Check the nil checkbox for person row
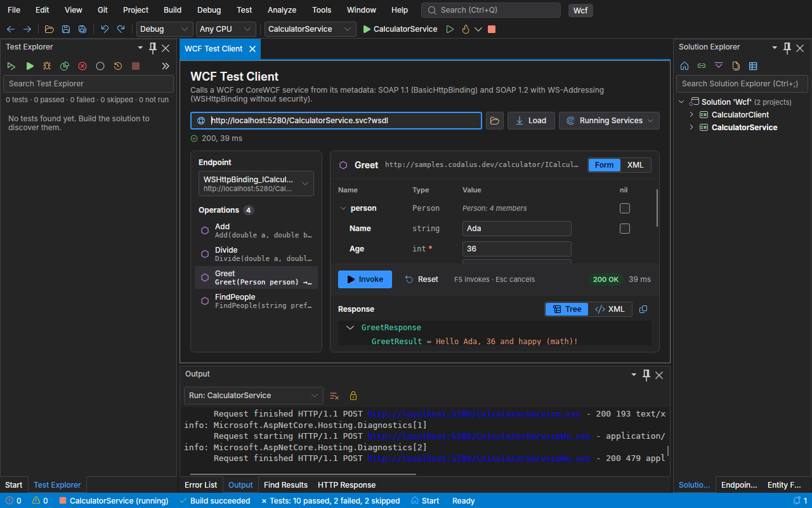 [x=625, y=208]
